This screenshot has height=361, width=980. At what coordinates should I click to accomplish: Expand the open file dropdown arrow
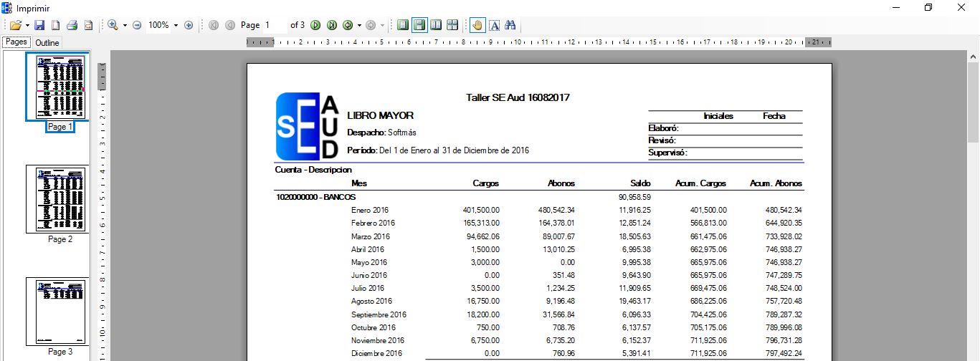pyautogui.click(x=27, y=25)
